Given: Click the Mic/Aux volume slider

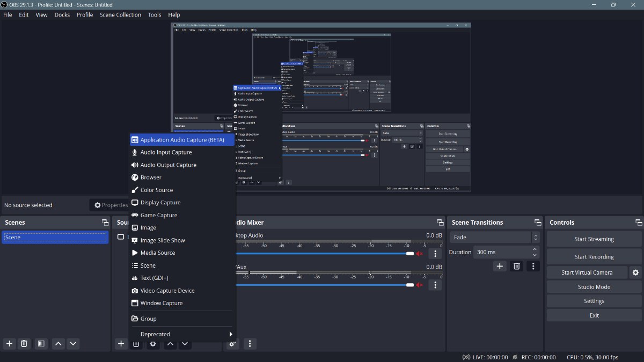Looking at the screenshot, I should click(x=326, y=285).
